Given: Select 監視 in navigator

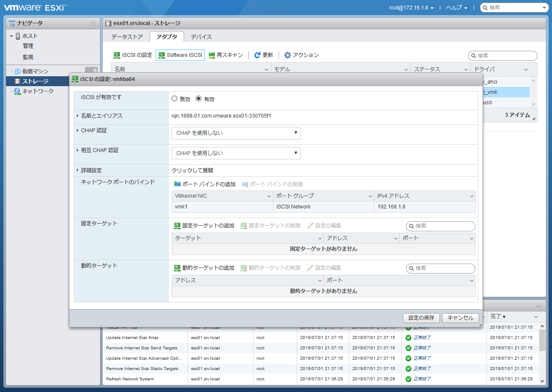Looking at the screenshot, I should point(28,57).
